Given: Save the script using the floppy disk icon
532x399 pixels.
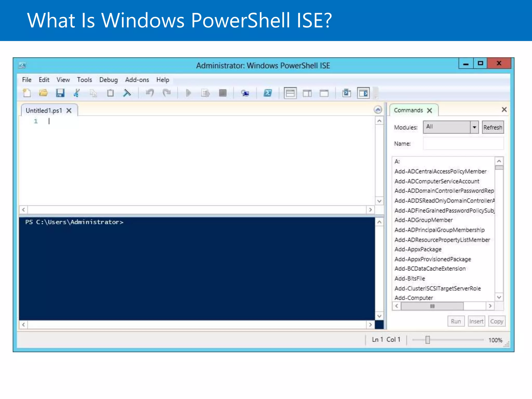Looking at the screenshot, I should click(x=60, y=93).
